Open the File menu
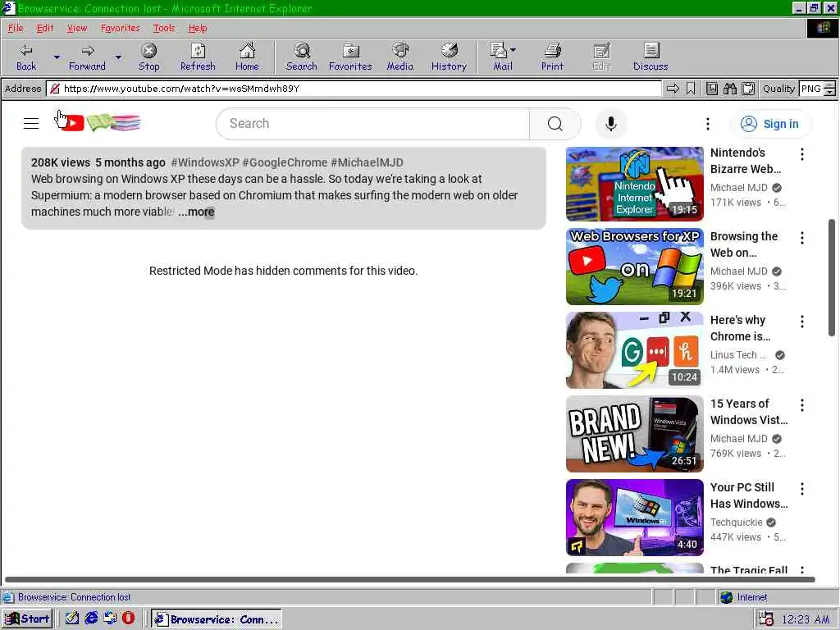The width and height of the screenshot is (840, 630). point(16,29)
